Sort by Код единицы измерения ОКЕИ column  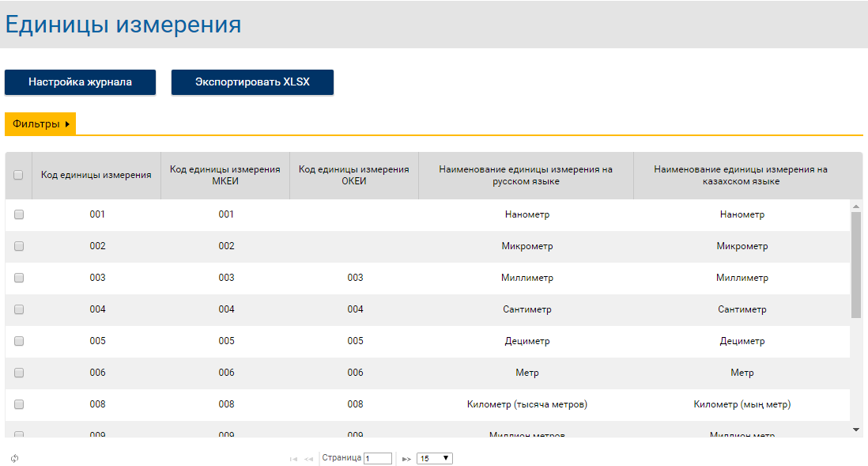pyautogui.click(x=354, y=176)
